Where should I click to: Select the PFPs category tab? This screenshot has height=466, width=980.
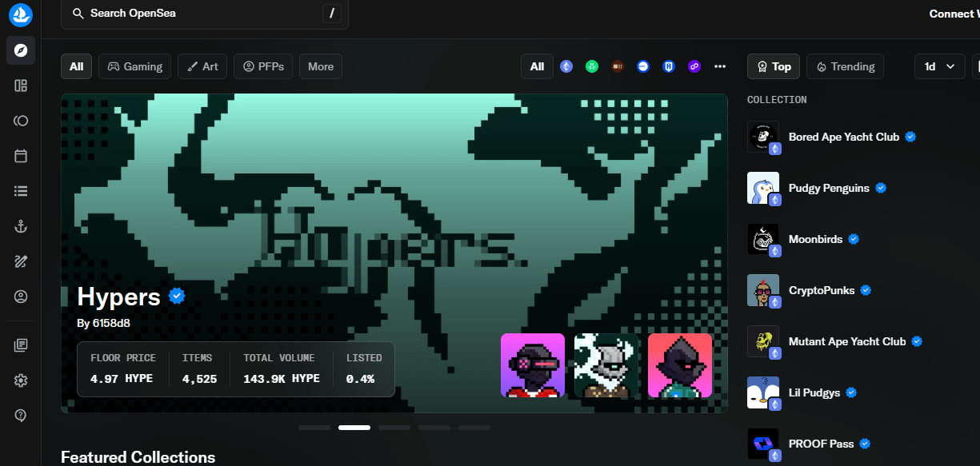(263, 66)
